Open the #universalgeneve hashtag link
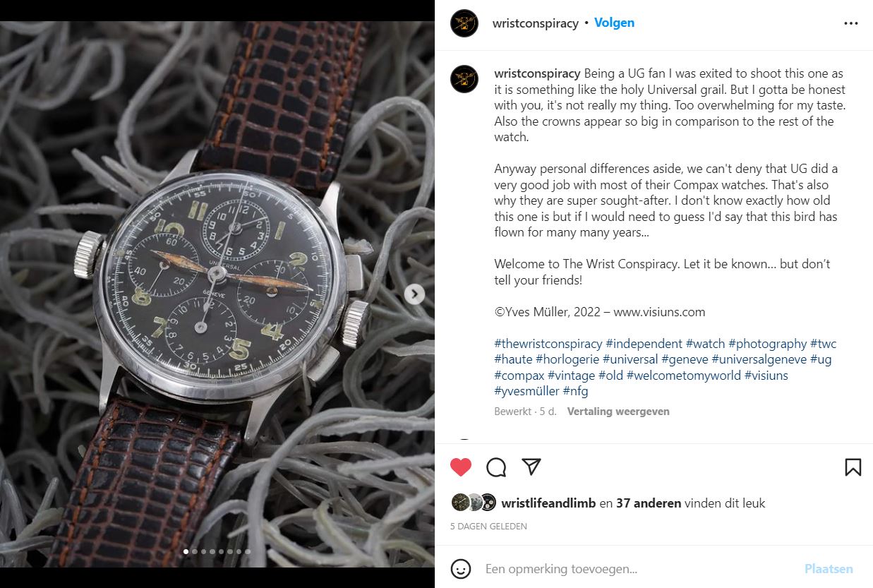 tap(759, 359)
